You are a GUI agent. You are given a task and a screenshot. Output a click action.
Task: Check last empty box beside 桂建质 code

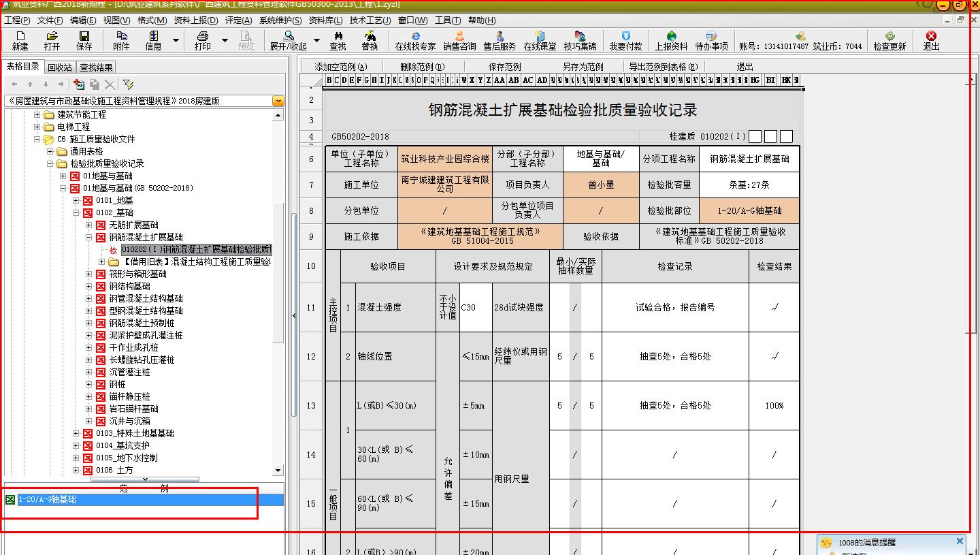tap(786, 137)
